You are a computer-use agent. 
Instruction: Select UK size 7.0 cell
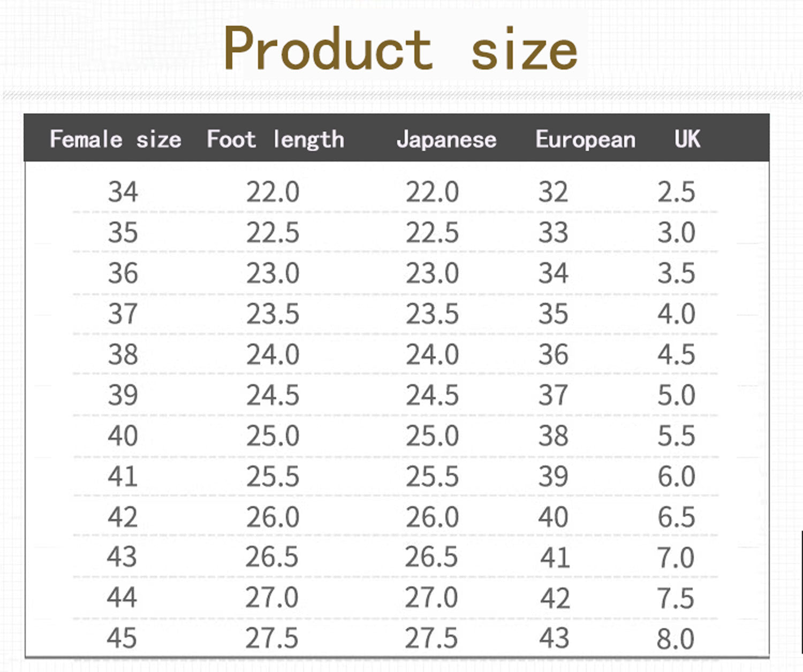coord(675,558)
